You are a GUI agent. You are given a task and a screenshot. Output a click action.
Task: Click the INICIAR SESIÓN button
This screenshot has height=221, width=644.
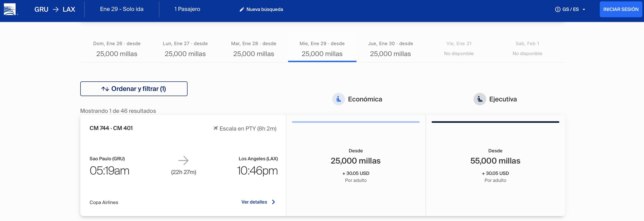coord(621,9)
